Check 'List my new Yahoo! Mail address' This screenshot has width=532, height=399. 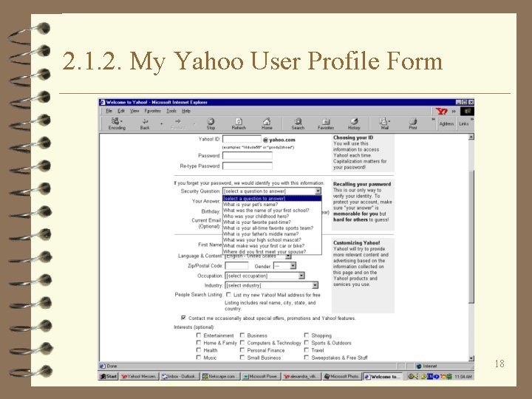click(x=228, y=295)
